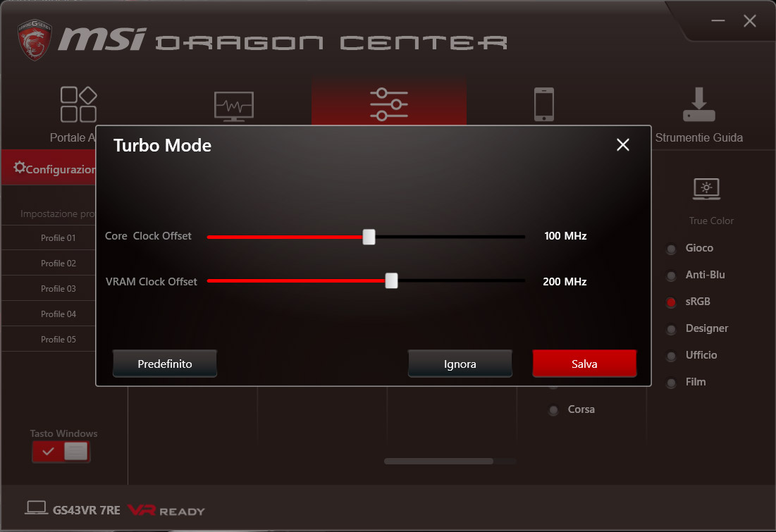
Task: Click the True Color monitor icon
Action: pyautogui.click(x=706, y=189)
